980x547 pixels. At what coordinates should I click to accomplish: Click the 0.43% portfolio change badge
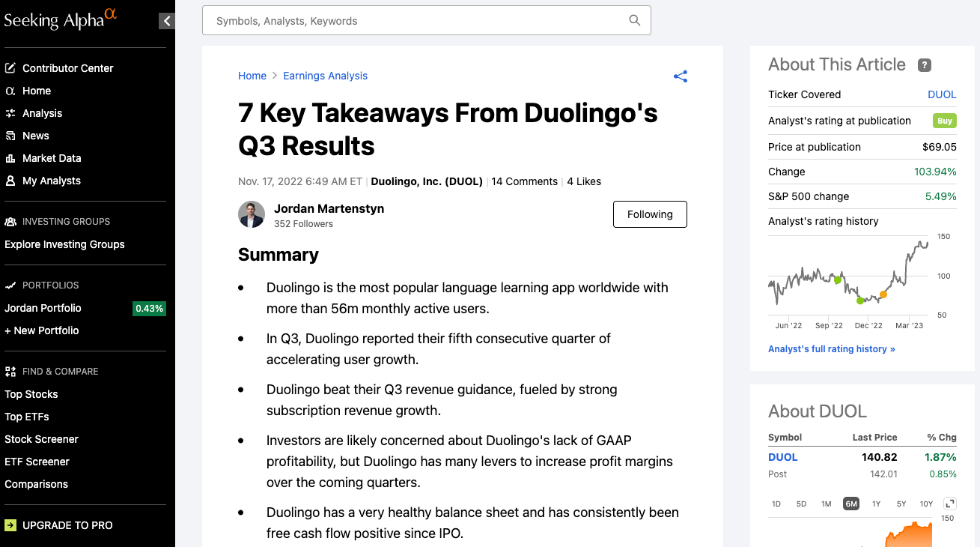(x=149, y=308)
